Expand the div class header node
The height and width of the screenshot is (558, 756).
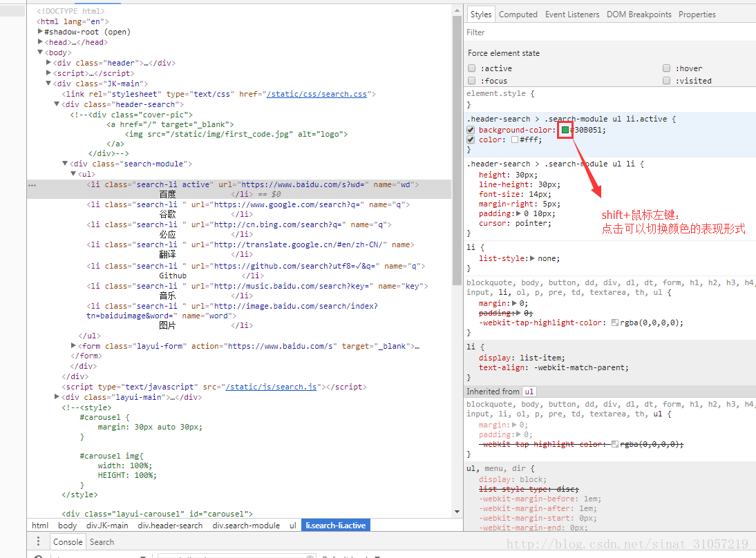pos(48,63)
